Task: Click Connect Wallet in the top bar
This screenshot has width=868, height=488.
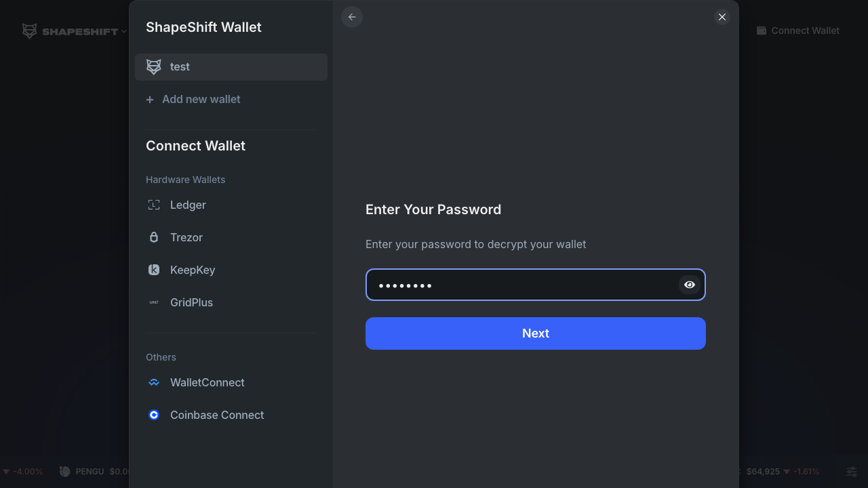Action: click(798, 30)
